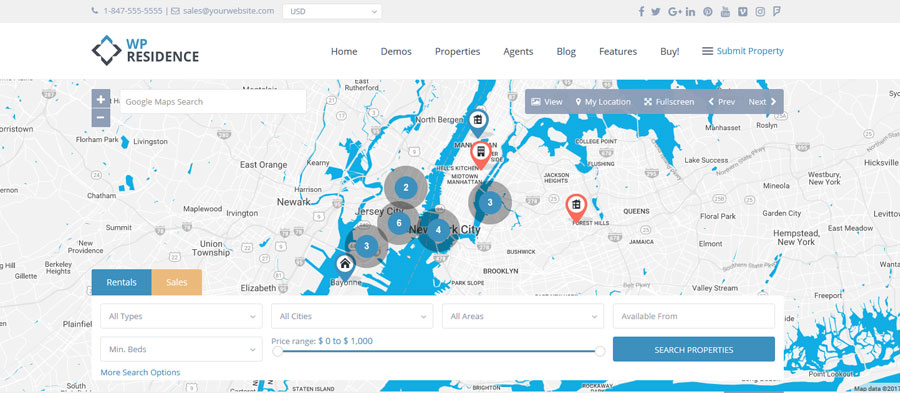Image resolution: width=900 pixels, height=393 pixels.
Task: Open the Instagram social icon
Action: tap(760, 11)
